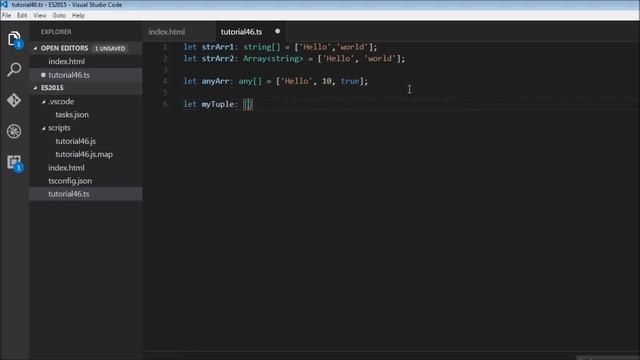This screenshot has height=360, width=640.
Task: Open tsconfig.json file
Action: (70, 181)
